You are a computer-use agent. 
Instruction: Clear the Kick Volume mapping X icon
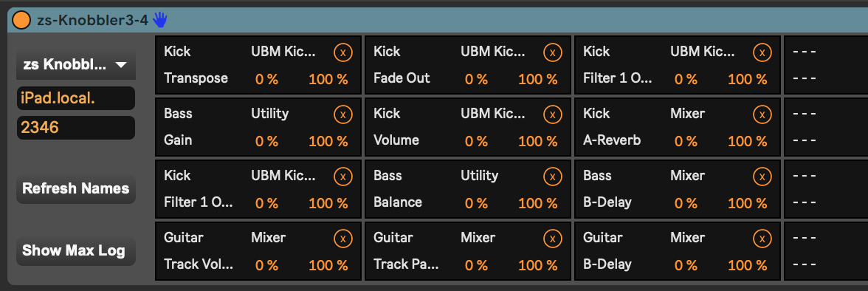(x=552, y=114)
